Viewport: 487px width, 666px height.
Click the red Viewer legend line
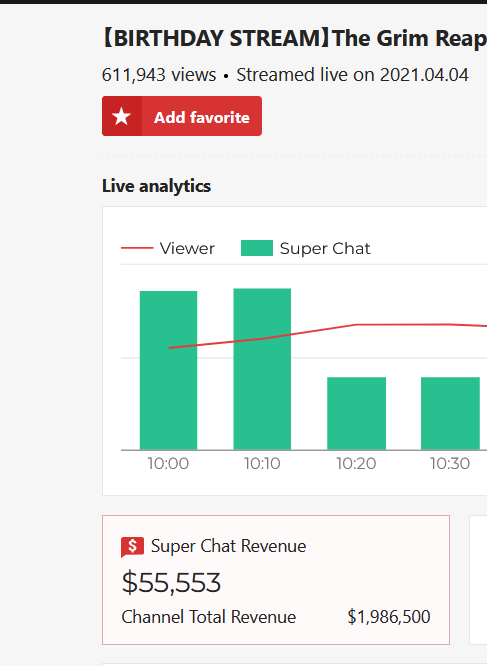[x=137, y=248]
